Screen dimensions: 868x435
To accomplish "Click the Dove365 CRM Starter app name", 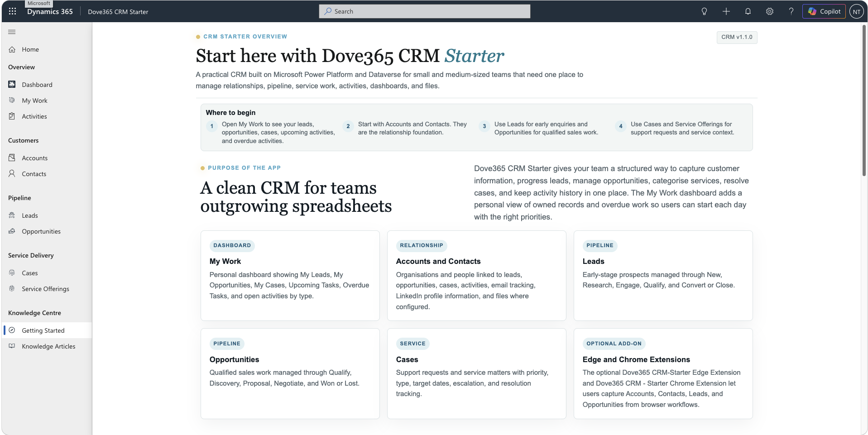I will [118, 12].
